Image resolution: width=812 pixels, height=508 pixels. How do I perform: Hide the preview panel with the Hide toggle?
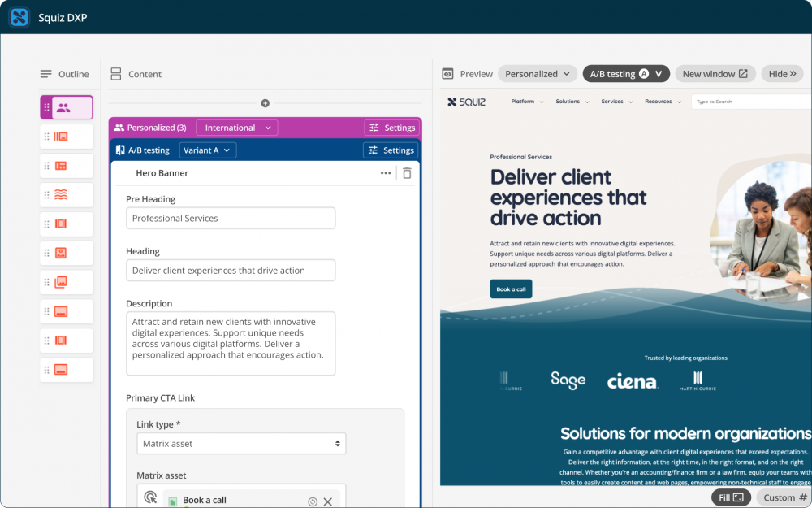pyautogui.click(x=781, y=73)
